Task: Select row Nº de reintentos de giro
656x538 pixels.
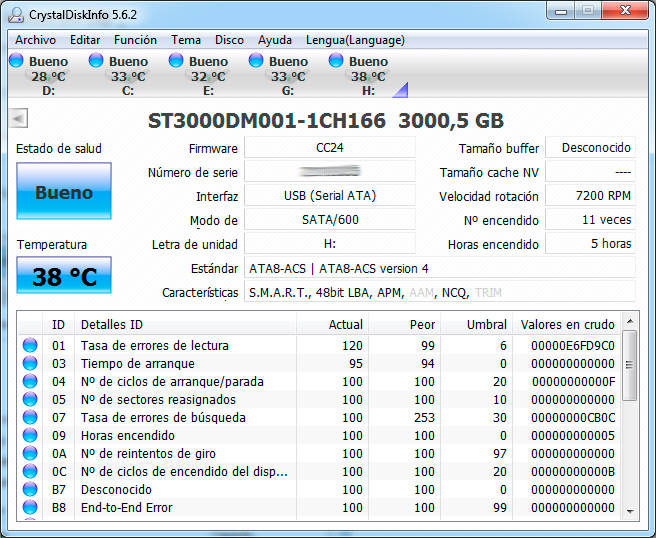Action: 320,453
